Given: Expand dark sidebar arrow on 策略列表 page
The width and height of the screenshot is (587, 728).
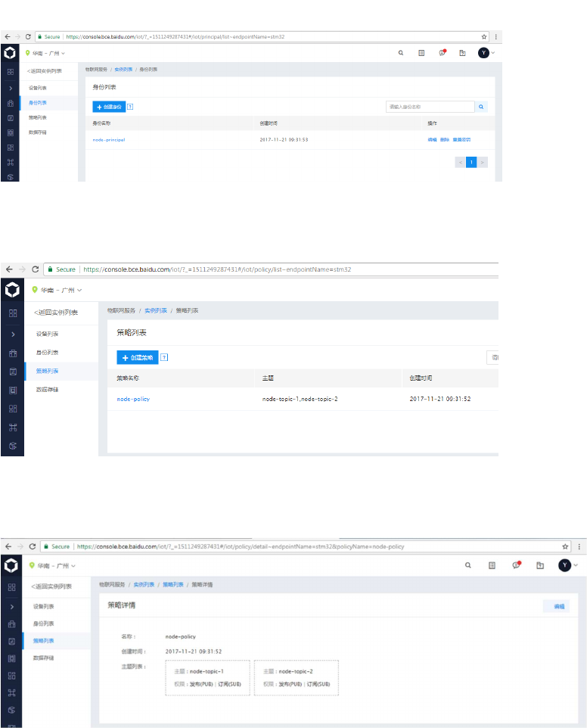Looking at the screenshot, I should pyautogui.click(x=13, y=334).
